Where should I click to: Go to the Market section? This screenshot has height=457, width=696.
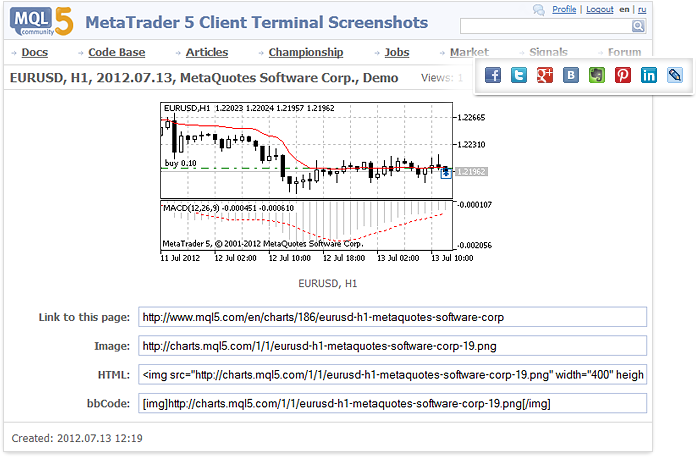click(x=469, y=52)
